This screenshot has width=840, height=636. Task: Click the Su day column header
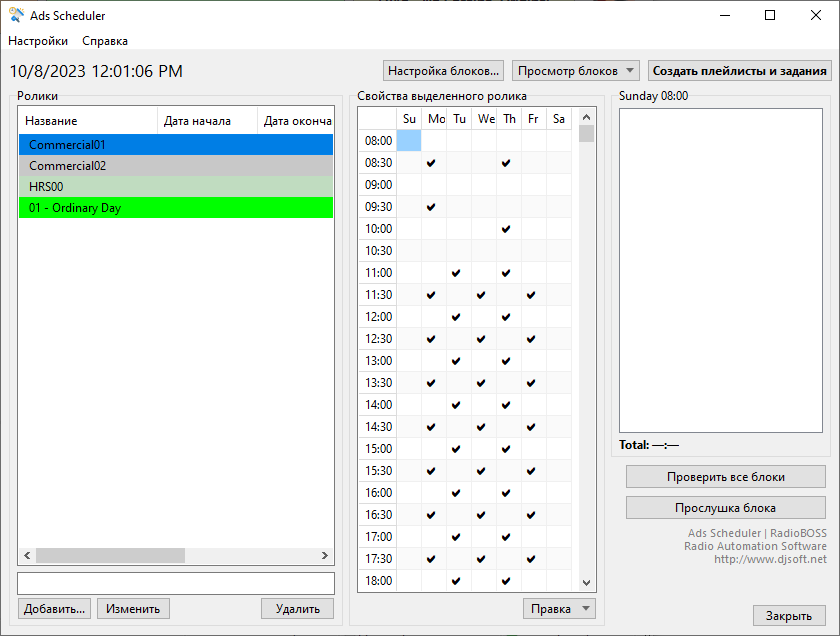click(409, 118)
